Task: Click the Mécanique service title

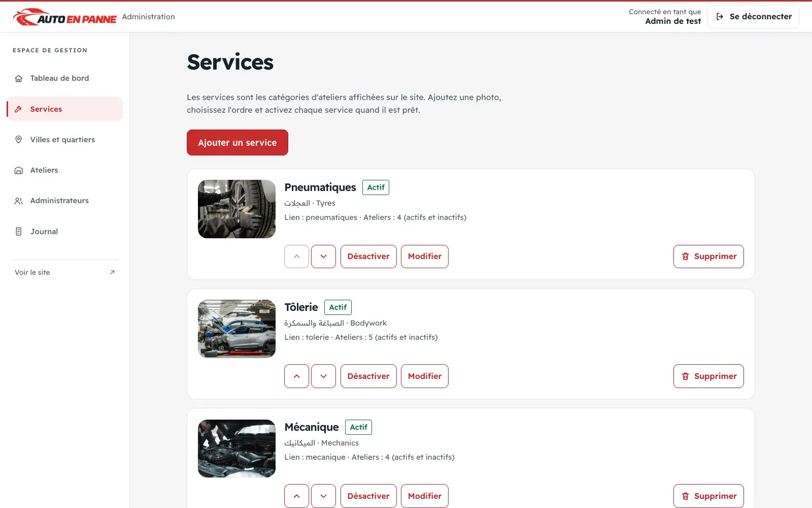Action: point(312,427)
